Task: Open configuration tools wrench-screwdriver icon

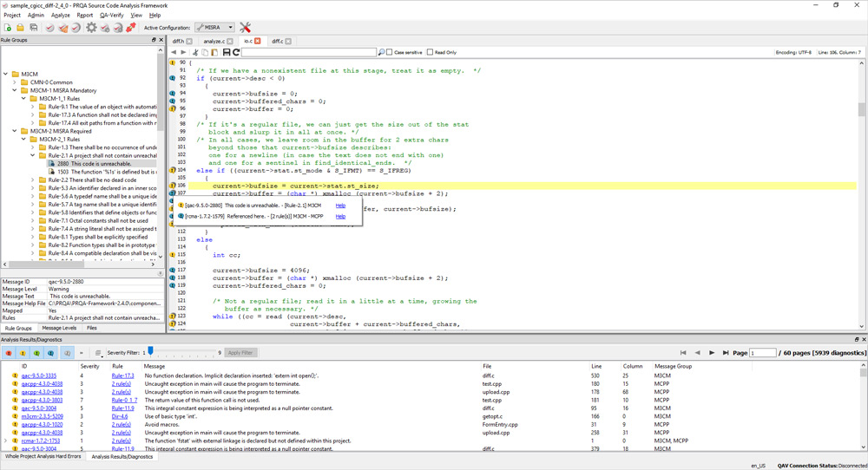Action: (246, 28)
